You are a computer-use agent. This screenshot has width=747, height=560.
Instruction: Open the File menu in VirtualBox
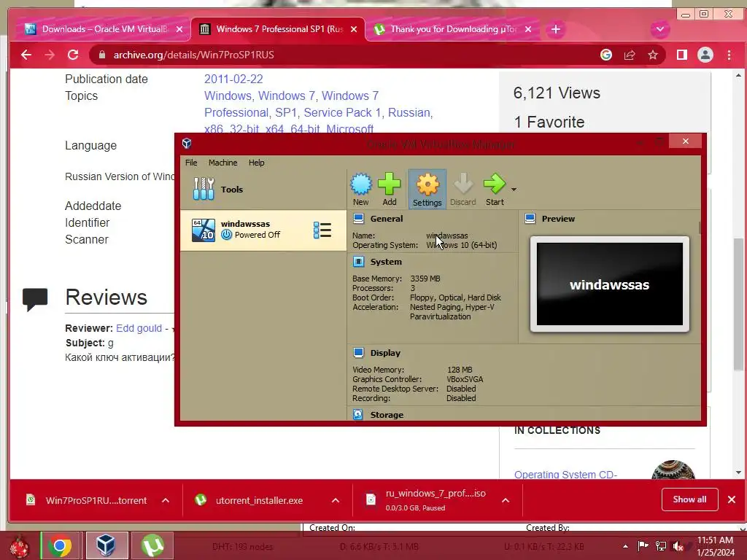[x=191, y=163]
